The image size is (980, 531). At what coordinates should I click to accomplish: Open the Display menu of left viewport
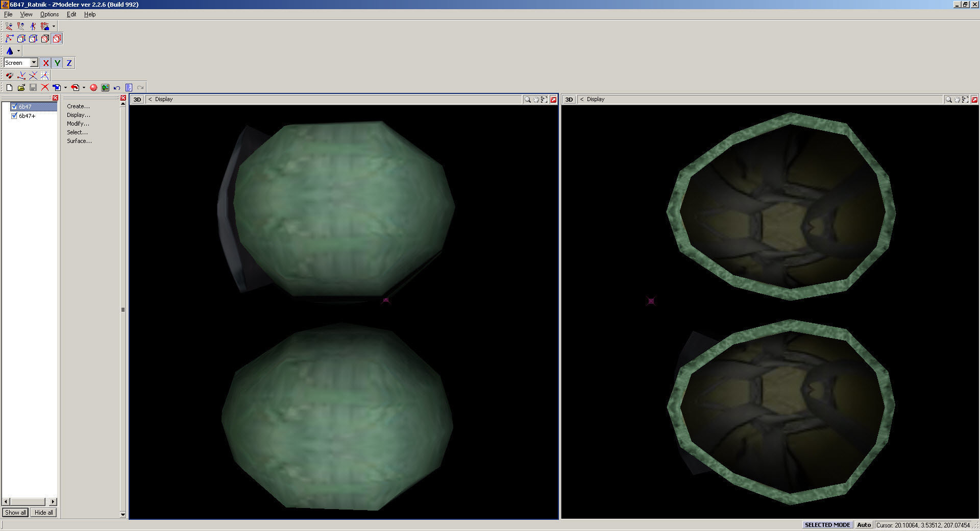coord(164,99)
